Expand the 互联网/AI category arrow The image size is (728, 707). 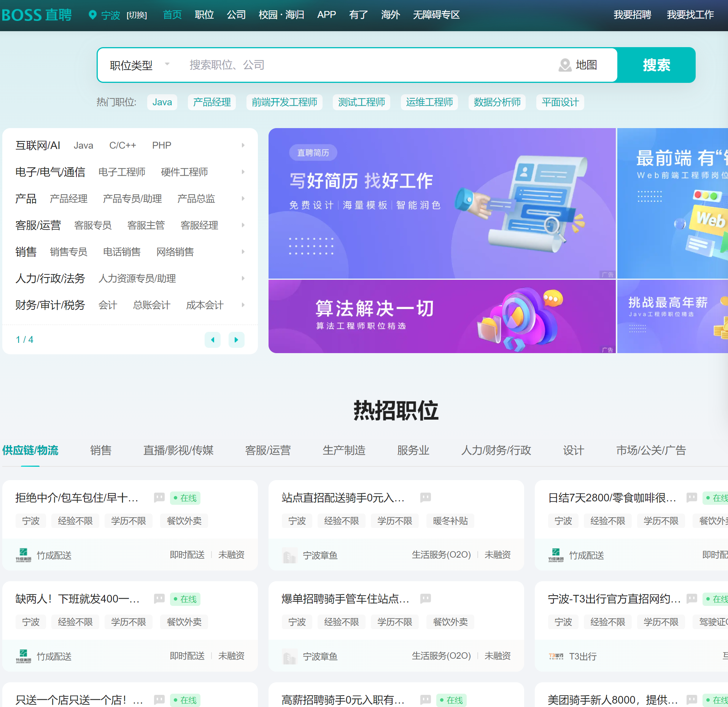[243, 145]
